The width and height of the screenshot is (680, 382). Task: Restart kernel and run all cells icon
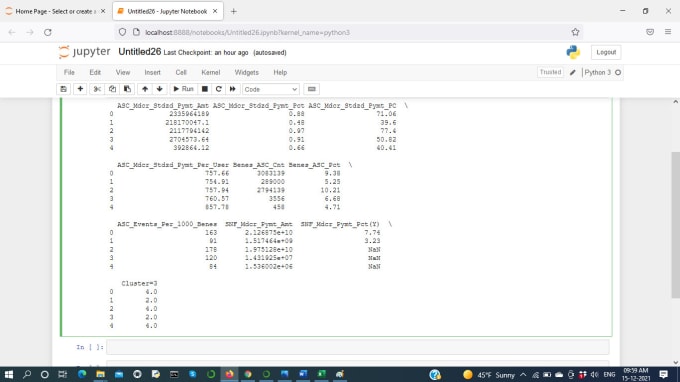click(x=232, y=89)
